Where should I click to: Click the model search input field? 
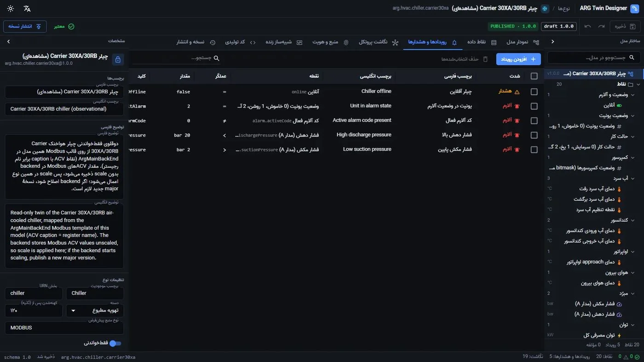(x=593, y=57)
